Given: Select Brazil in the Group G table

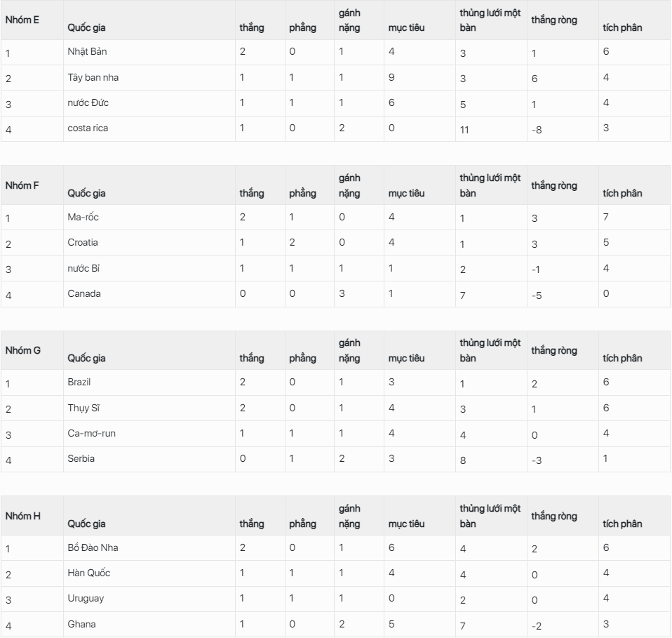Looking at the screenshot, I should [x=79, y=383].
